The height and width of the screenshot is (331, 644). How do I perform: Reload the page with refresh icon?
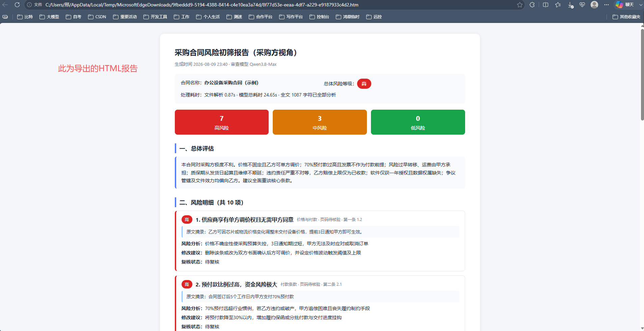coord(17,5)
